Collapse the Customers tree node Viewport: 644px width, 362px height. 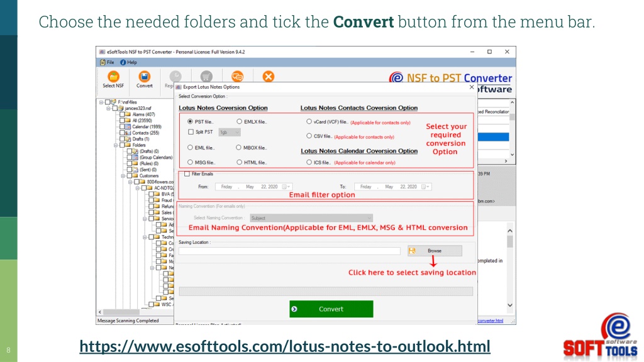click(123, 176)
